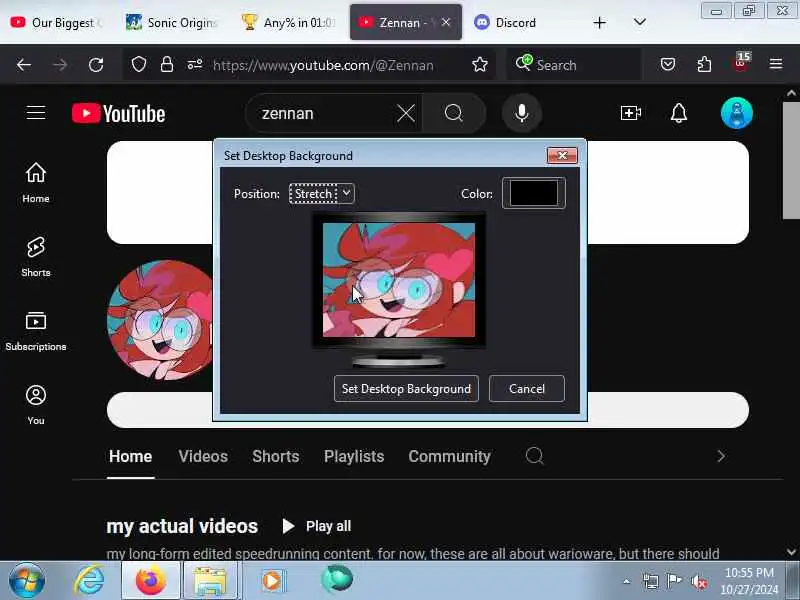Bookmark this page with the star icon
The width and height of the screenshot is (800, 600).
(480, 64)
